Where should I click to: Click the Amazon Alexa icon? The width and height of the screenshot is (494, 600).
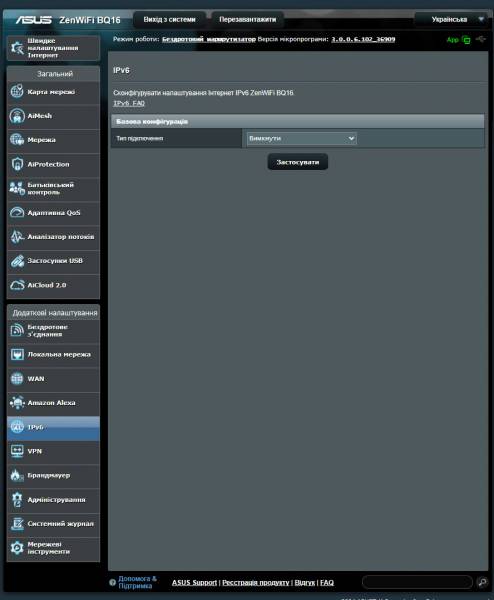coord(17,403)
